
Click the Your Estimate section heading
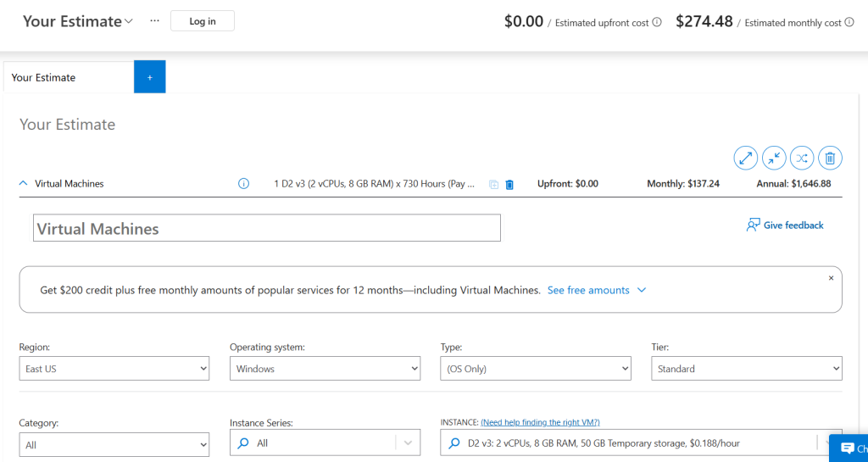tap(68, 124)
